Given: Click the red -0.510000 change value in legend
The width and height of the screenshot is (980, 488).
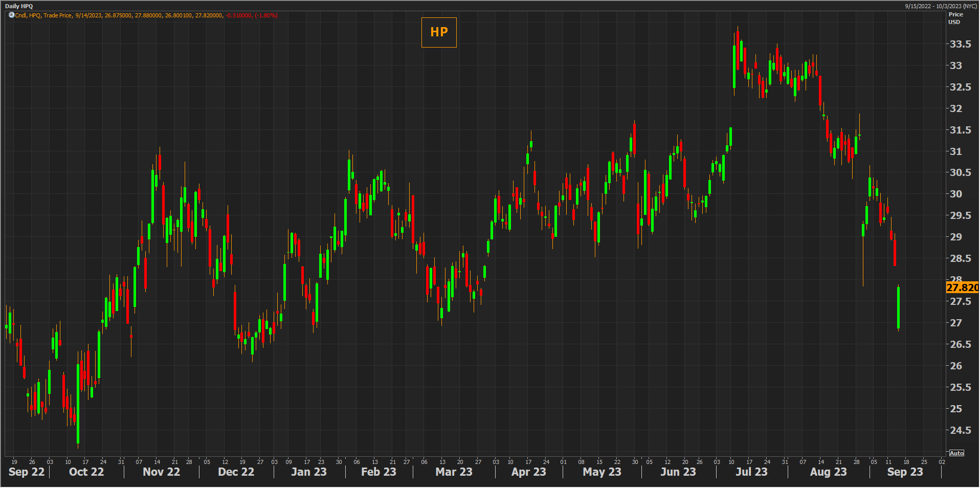Looking at the screenshot, I should tap(239, 15).
